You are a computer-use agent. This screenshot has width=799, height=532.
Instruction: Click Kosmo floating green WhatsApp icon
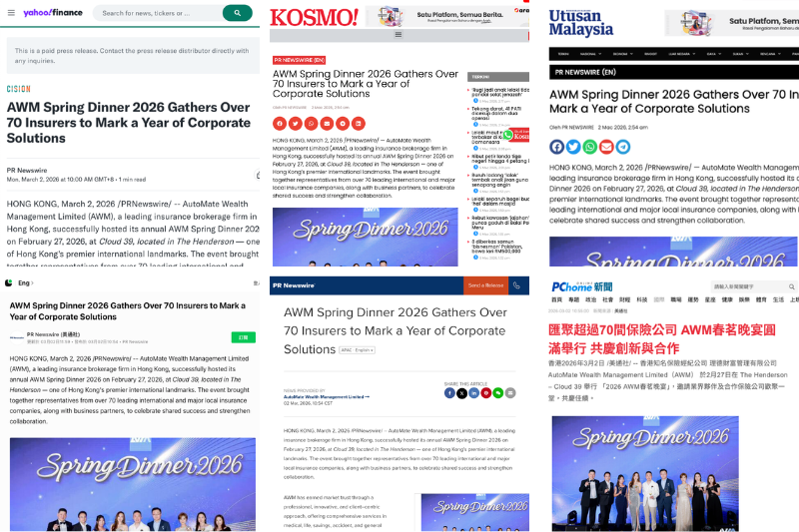(x=507, y=135)
